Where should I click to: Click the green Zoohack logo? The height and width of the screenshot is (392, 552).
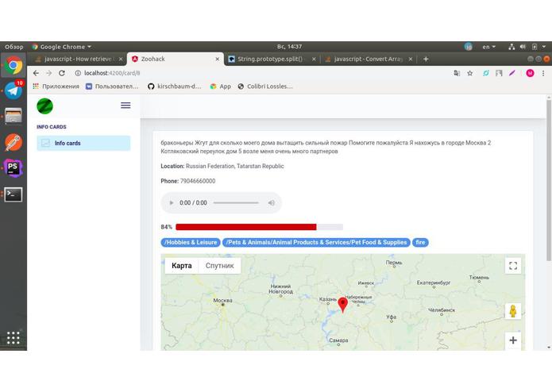click(x=44, y=106)
